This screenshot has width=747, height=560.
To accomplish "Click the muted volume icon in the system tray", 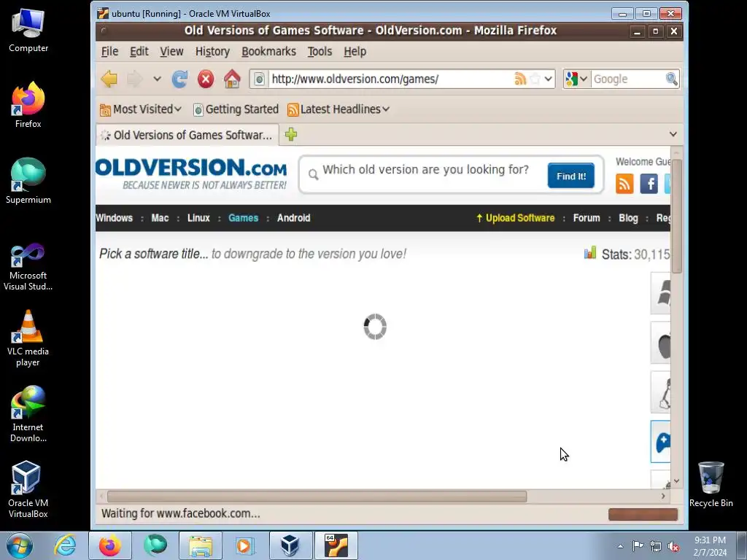I will (x=673, y=546).
